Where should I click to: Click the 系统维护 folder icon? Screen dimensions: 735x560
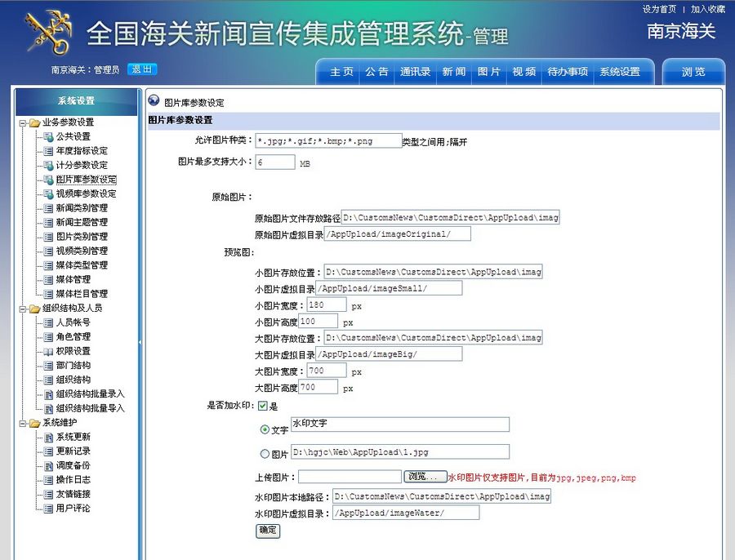click(34, 423)
